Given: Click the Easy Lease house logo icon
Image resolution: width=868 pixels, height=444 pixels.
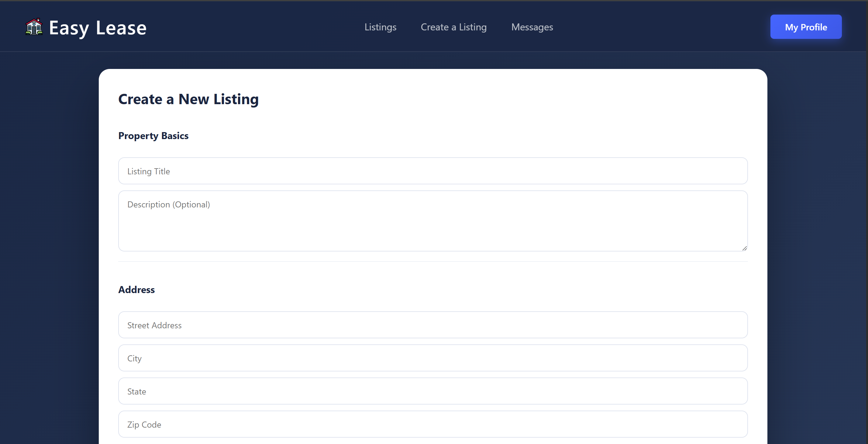Looking at the screenshot, I should click(34, 27).
